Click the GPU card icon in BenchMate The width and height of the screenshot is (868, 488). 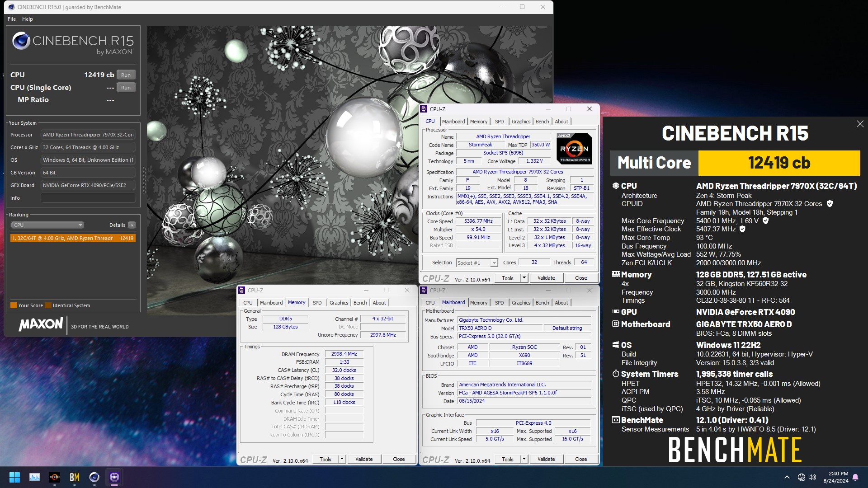tap(616, 311)
